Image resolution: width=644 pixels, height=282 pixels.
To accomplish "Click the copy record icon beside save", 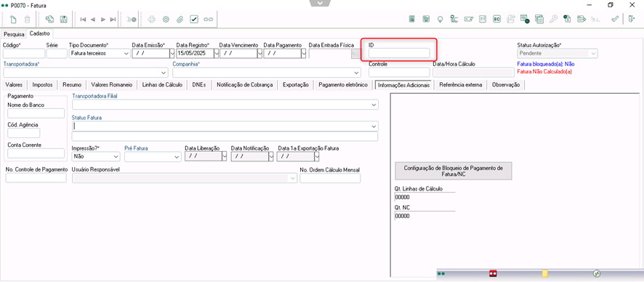I will click(x=49, y=20).
